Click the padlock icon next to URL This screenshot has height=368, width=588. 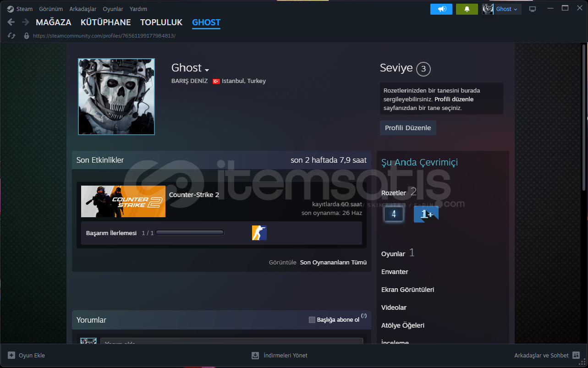[27, 35]
